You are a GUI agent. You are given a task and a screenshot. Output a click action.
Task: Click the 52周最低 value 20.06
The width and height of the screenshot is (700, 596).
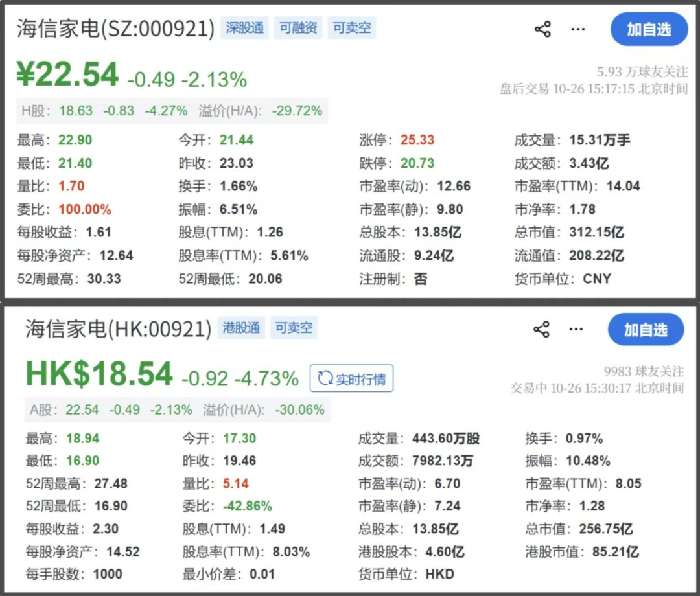265,279
